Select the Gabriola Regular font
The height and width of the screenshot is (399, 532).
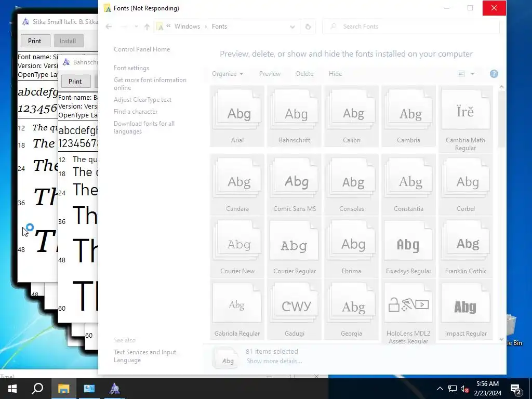click(237, 310)
